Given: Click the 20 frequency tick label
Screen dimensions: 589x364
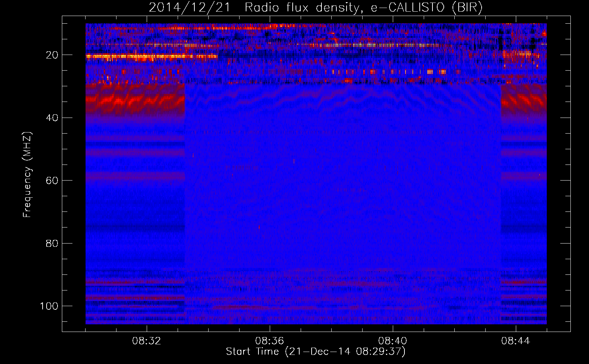Looking at the screenshot, I should coord(52,55).
